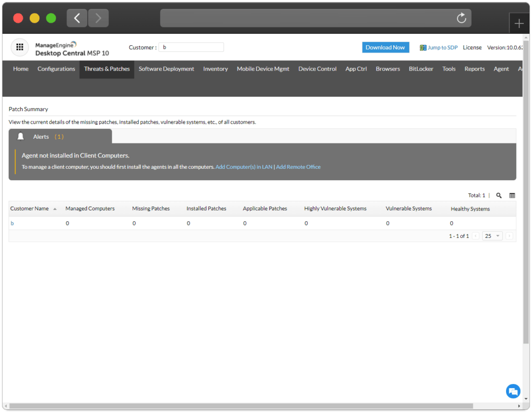
Task: Click the Installed Patches column header
Action: (x=206, y=209)
